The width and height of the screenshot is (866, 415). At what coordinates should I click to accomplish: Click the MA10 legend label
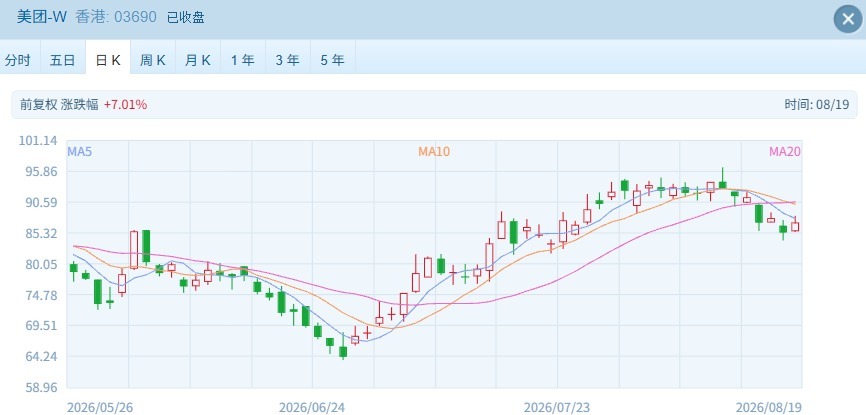[434, 151]
